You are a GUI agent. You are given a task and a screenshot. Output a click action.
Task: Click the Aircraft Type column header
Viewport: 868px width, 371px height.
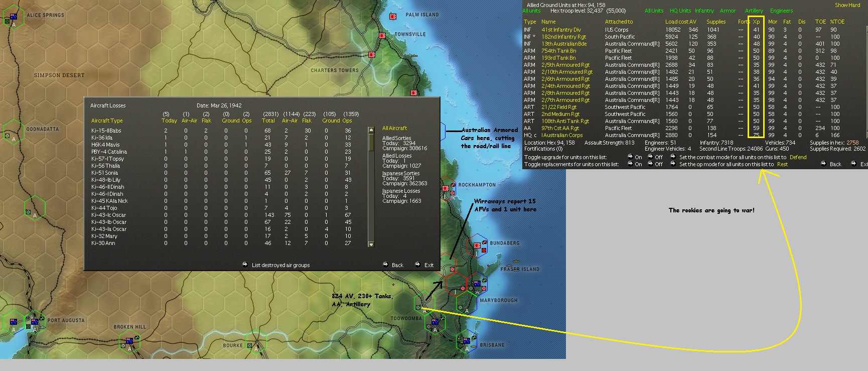107,120
